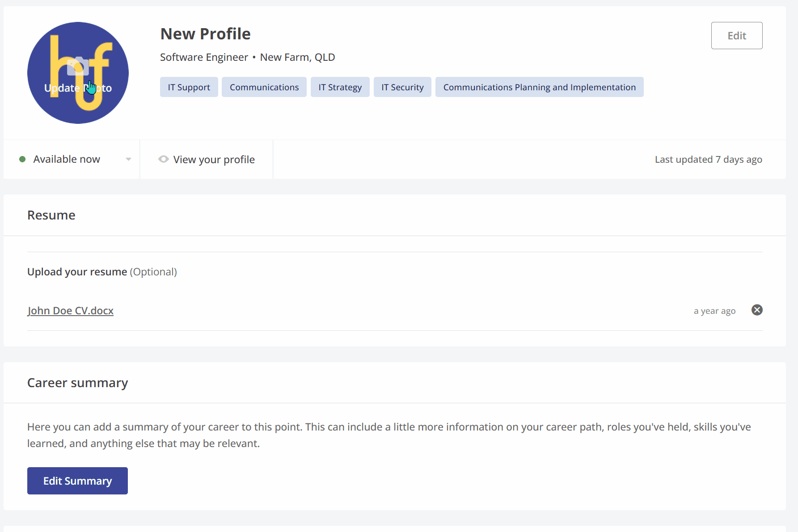This screenshot has width=798, height=532.
Task: Click the camera icon on profile photo
Action: 78,66
